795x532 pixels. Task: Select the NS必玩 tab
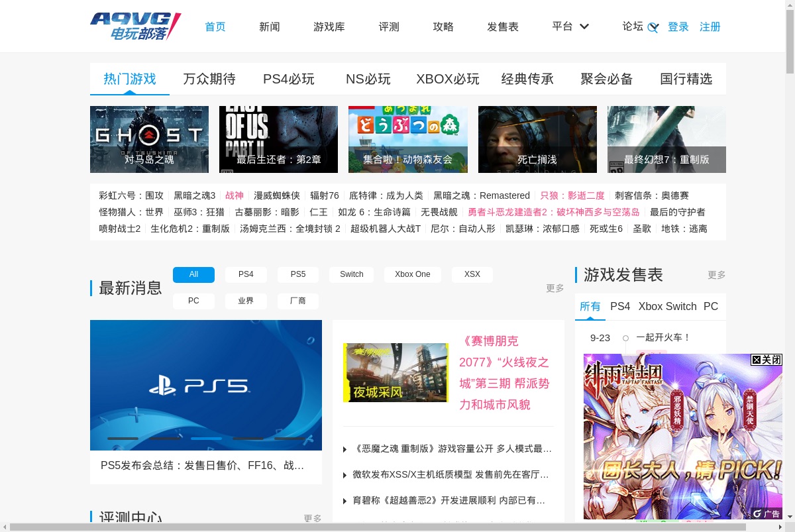point(368,79)
